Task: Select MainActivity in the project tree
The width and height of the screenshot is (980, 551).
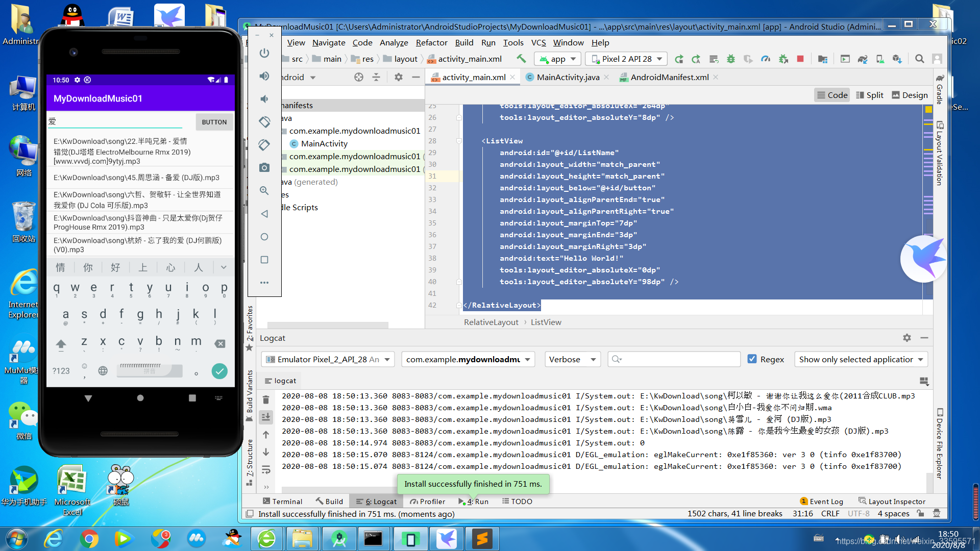Action: point(324,144)
